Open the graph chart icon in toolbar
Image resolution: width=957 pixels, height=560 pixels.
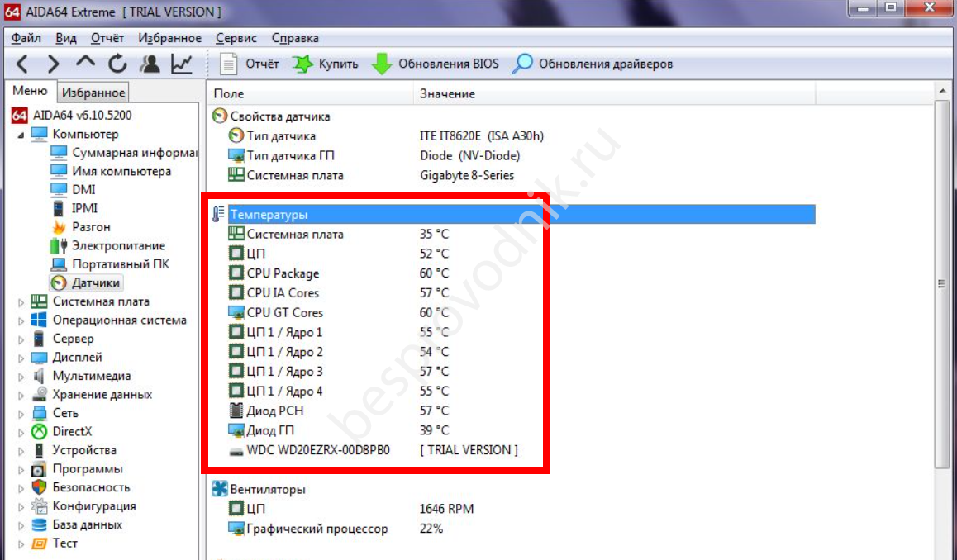182,64
